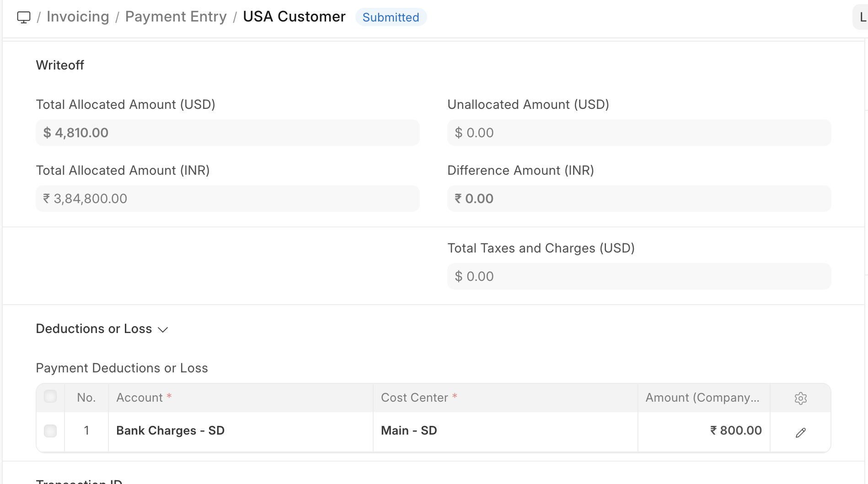Click Total Allocated Amount (INR) field
The width and height of the screenshot is (868, 484).
coord(227,199)
